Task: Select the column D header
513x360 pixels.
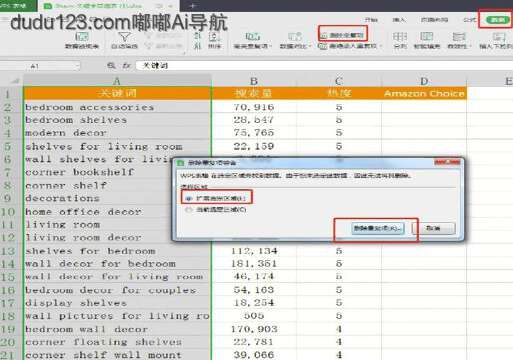Action: (x=424, y=81)
